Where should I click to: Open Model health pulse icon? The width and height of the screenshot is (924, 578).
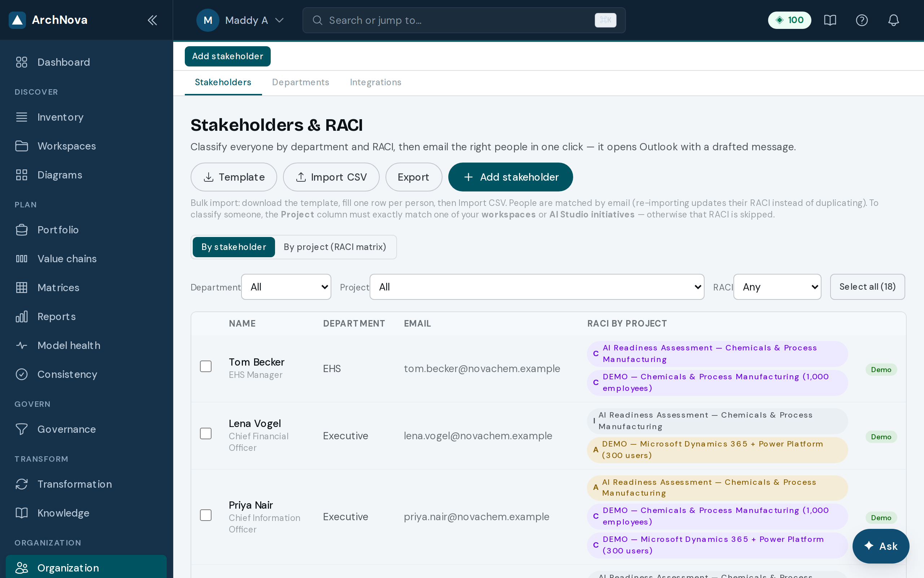tap(22, 345)
